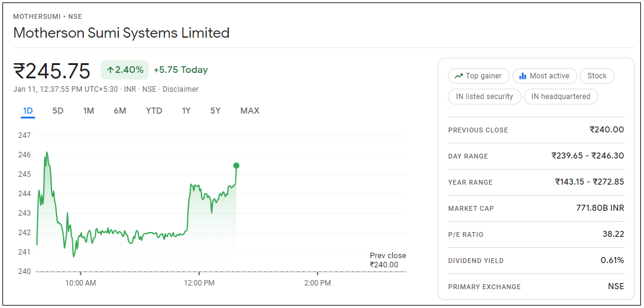The height and width of the screenshot is (308, 644).
Task: Click the Most active bar chart icon
Action: point(523,76)
